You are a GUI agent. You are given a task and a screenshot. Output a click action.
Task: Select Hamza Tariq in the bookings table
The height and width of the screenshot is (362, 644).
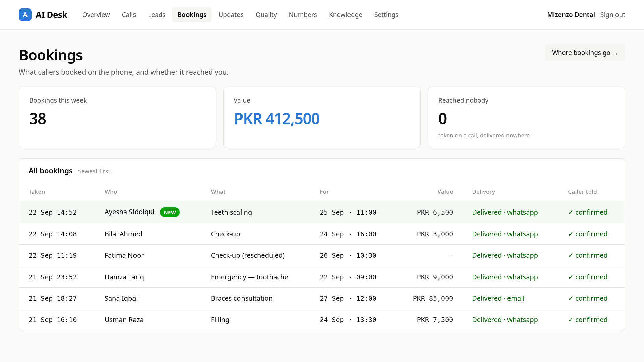124,277
